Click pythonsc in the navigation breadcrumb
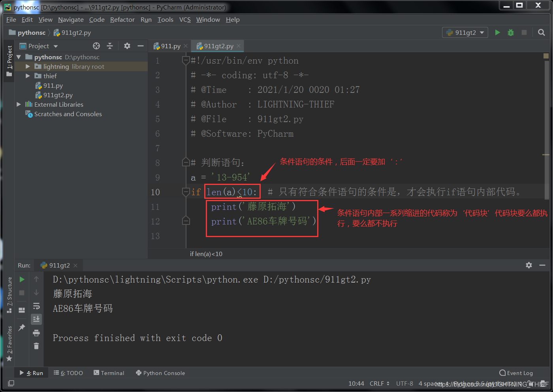 coord(28,32)
